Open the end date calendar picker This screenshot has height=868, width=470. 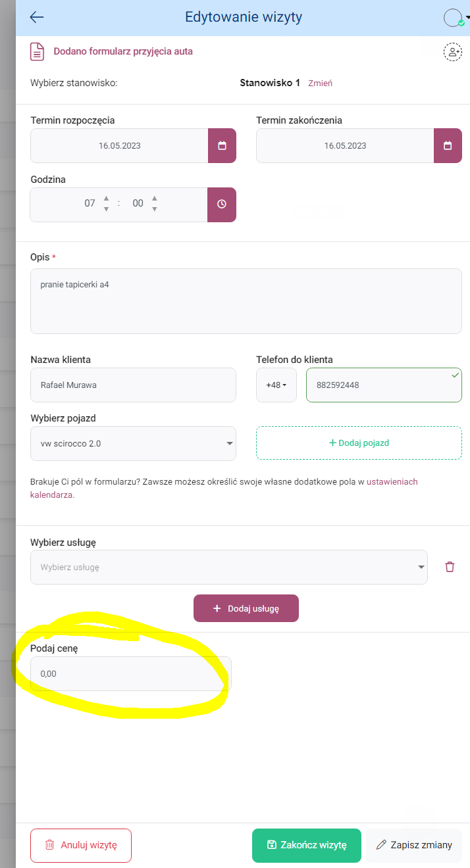(x=448, y=145)
